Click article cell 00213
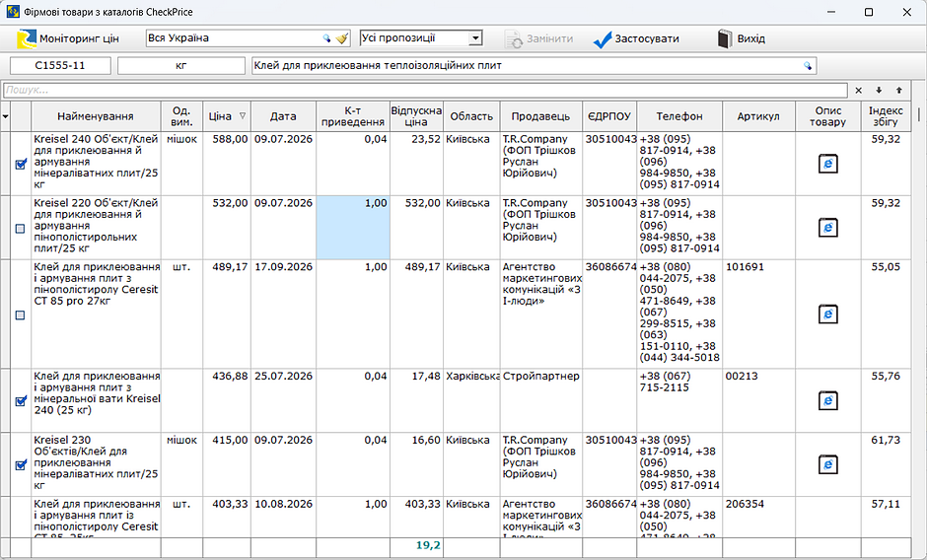This screenshot has width=927, height=560. [759, 401]
